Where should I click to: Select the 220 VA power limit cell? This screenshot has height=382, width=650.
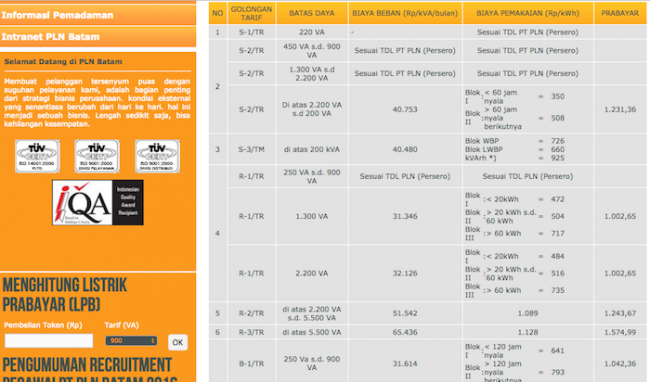[x=312, y=32]
